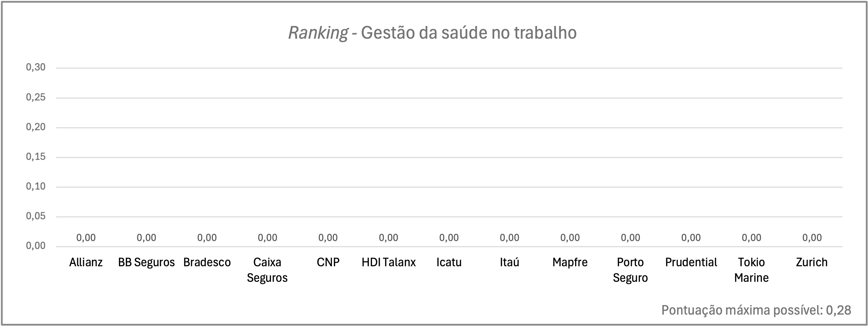Click the Mapfre category label
The width and height of the screenshot is (868, 326).
570,262
